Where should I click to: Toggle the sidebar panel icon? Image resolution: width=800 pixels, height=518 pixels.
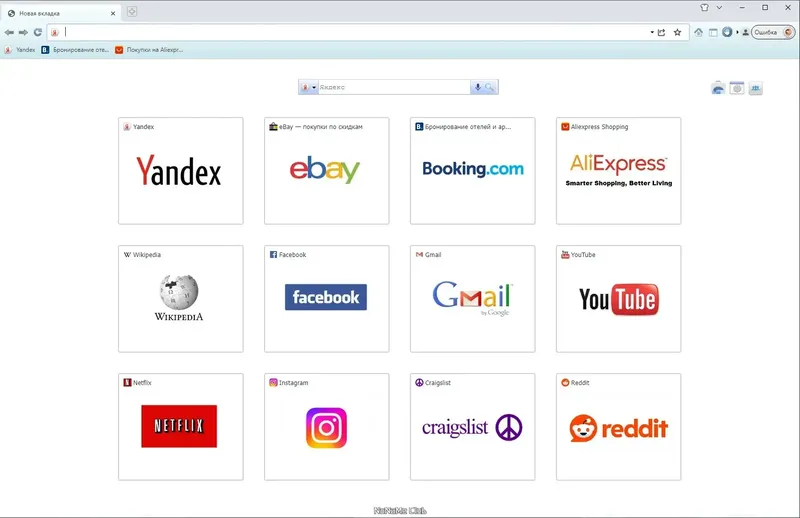tap(713, 32)
